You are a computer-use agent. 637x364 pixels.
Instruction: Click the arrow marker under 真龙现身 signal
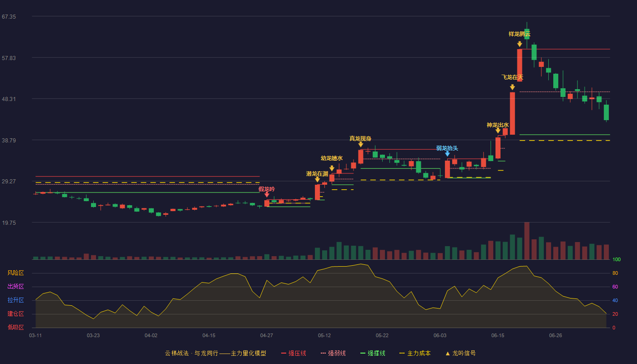[361, 144]
